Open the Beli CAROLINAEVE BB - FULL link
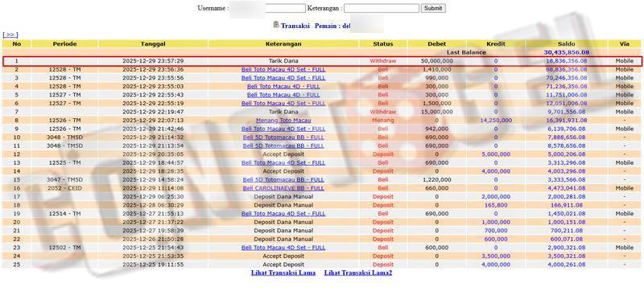 (x=283, y=188)
